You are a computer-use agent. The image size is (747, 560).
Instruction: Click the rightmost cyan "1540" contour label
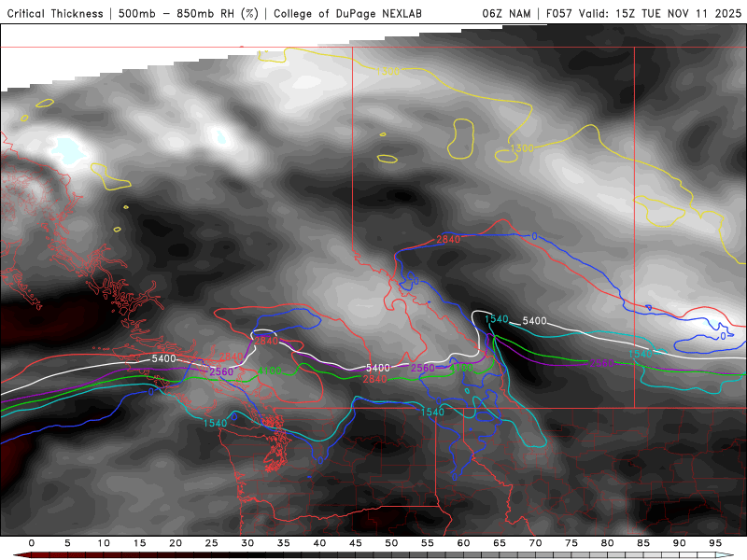click(640, 354)
